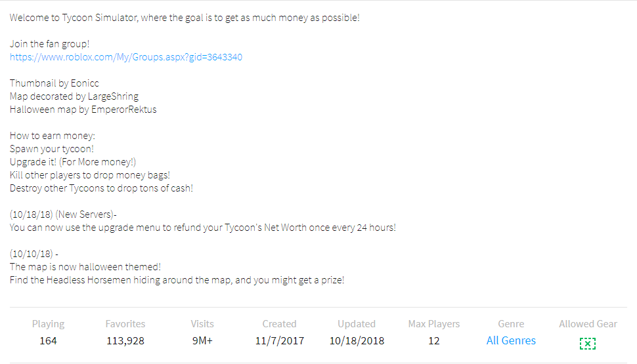
Task: Click the Updated date 10/18/2018
Action: (x=357, y=341)
